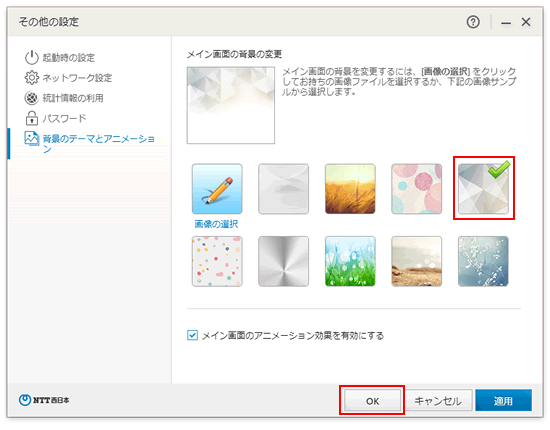The image size is (550, 430).
Task: Click the padlock icon for パスワード
Action: tap(32, 118)
